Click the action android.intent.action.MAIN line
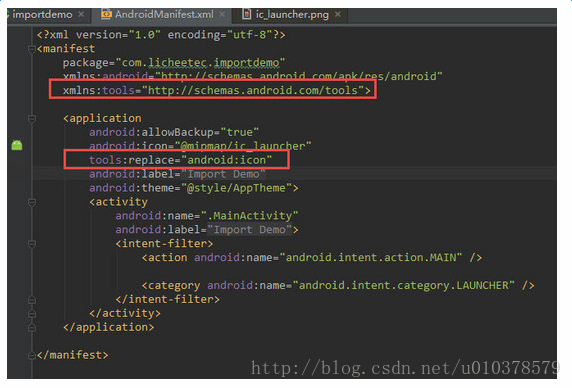The height and width of the screenshot is (388, 572). 312,258
